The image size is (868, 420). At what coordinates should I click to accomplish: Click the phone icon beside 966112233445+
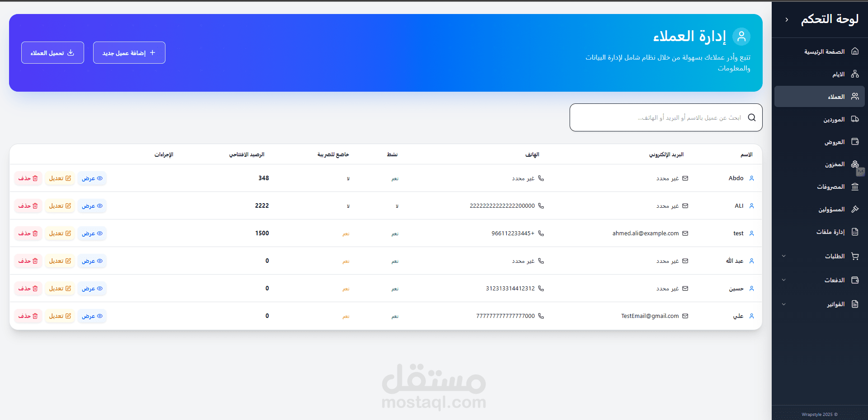click(x=541, y=233)
